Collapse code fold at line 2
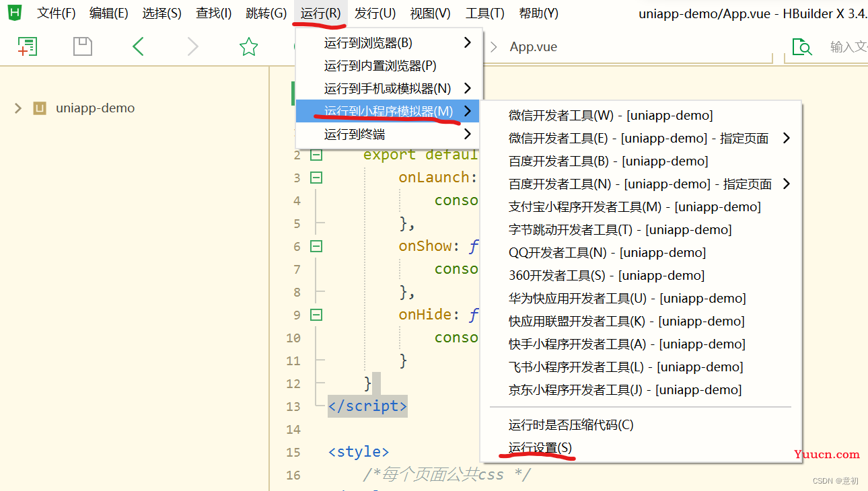Image resolution: width=868 pixels, height=491 pixels. tap(316, 155)
